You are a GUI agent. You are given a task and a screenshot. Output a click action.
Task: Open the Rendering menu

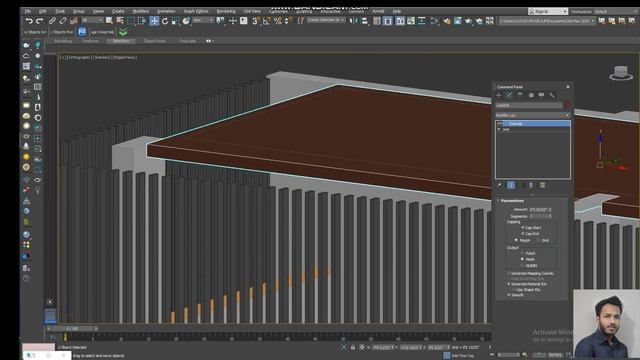point(226,11)
